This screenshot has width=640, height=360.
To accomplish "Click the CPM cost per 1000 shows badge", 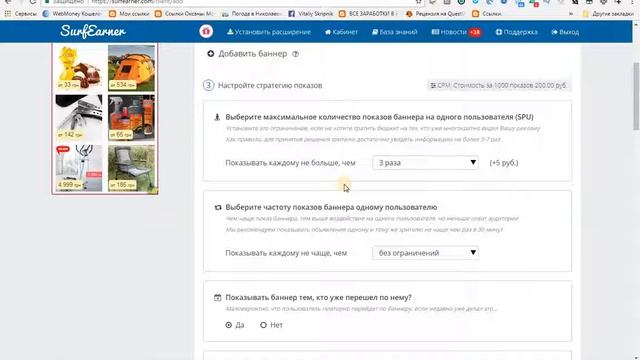I will coord(499,85).
